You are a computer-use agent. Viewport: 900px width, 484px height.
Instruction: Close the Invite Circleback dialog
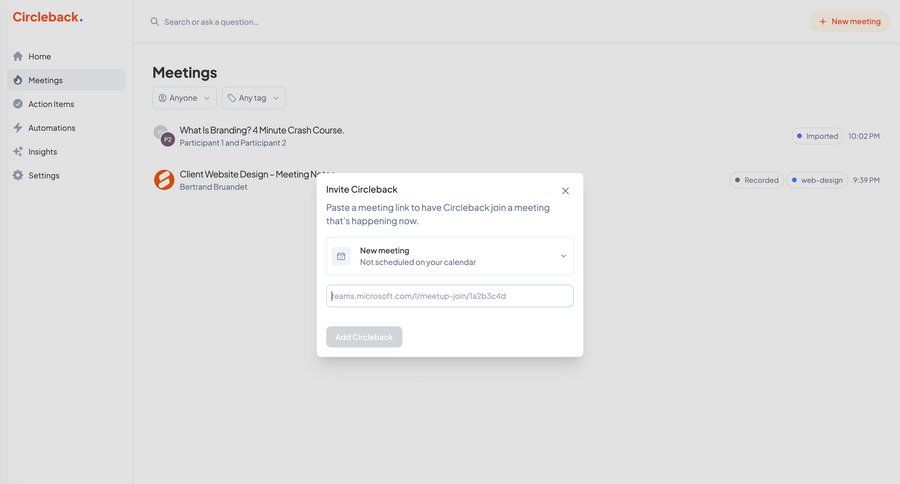pos(565,191)
